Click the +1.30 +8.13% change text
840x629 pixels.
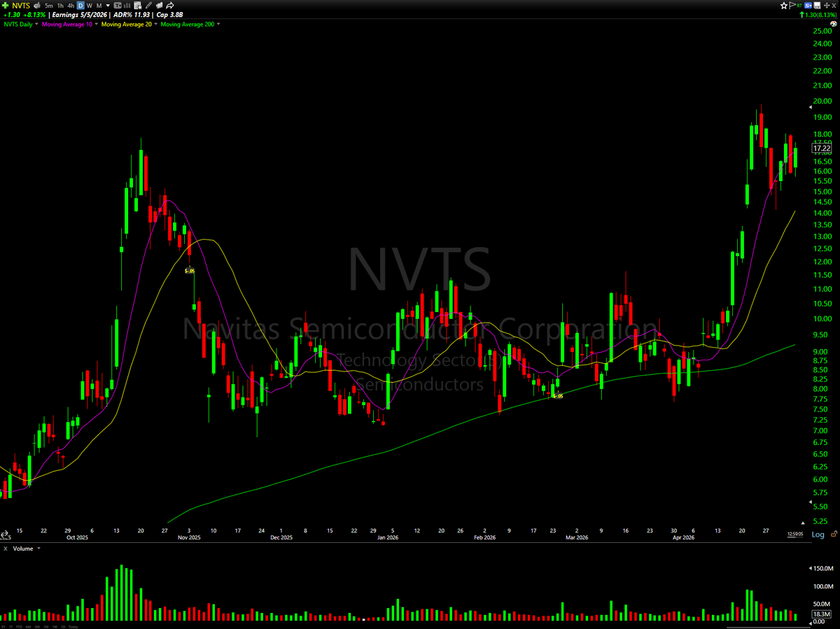coord(24,15)
